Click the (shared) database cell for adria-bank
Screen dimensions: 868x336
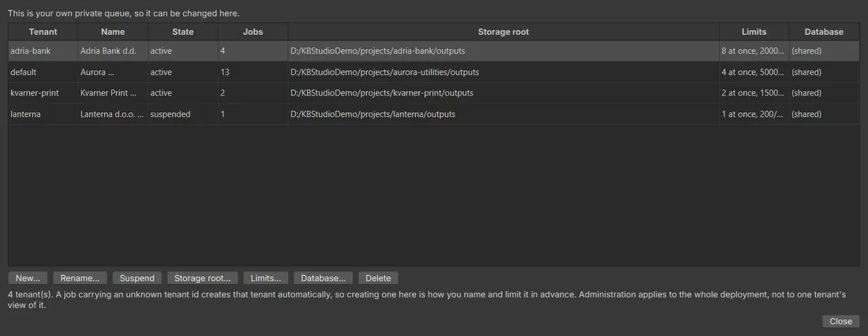click(x=825, y=51)
